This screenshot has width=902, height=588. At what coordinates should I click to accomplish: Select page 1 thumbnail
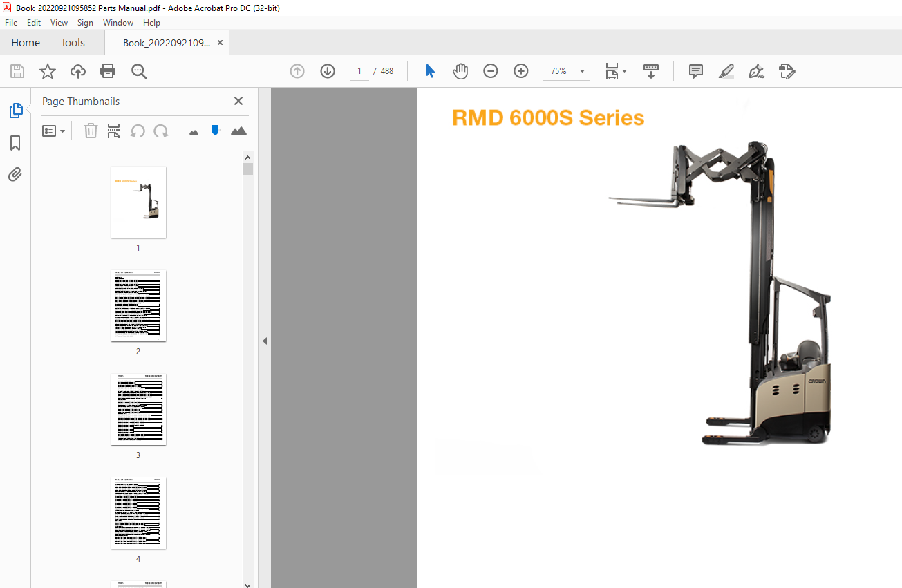pos(138,202)
